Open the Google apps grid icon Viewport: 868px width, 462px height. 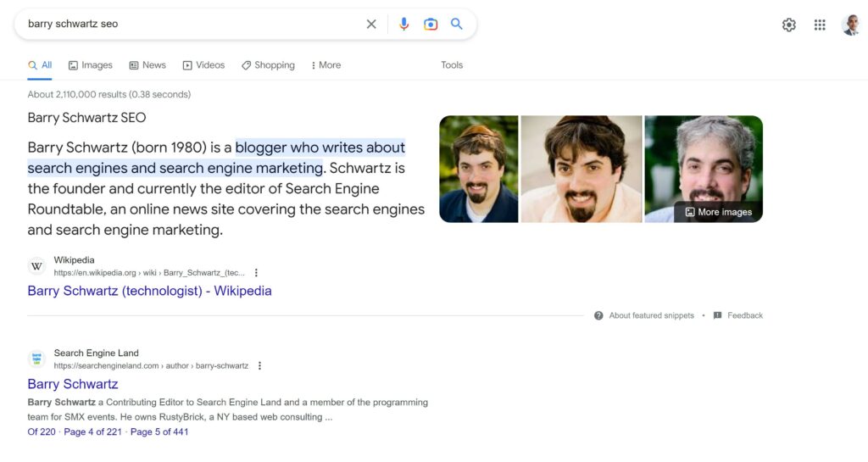pos(820,25)
